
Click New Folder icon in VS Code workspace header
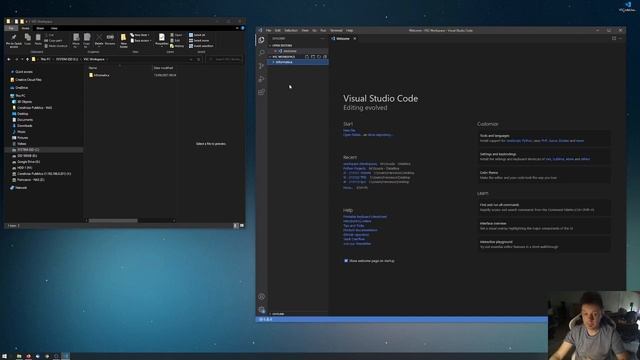click(x=313, y=57)
